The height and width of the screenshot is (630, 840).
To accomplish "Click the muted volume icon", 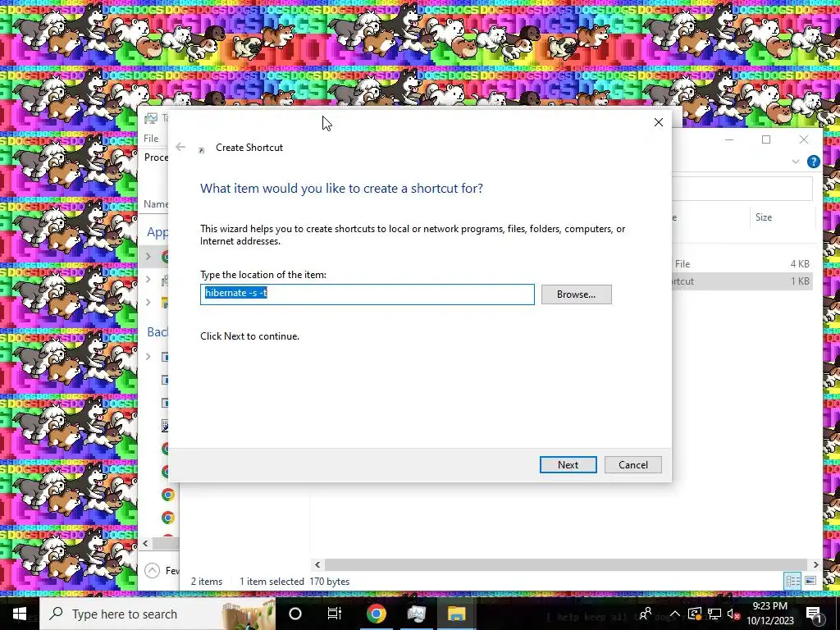I will [733, 614].
